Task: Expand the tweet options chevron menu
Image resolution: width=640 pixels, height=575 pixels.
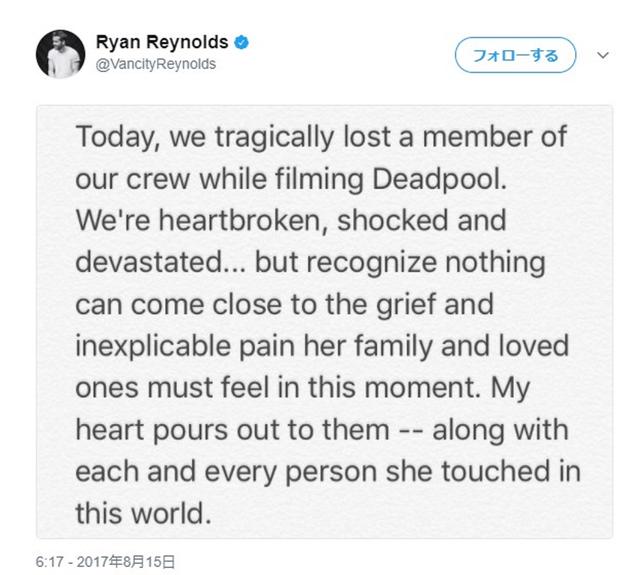Action: (603, 55)
